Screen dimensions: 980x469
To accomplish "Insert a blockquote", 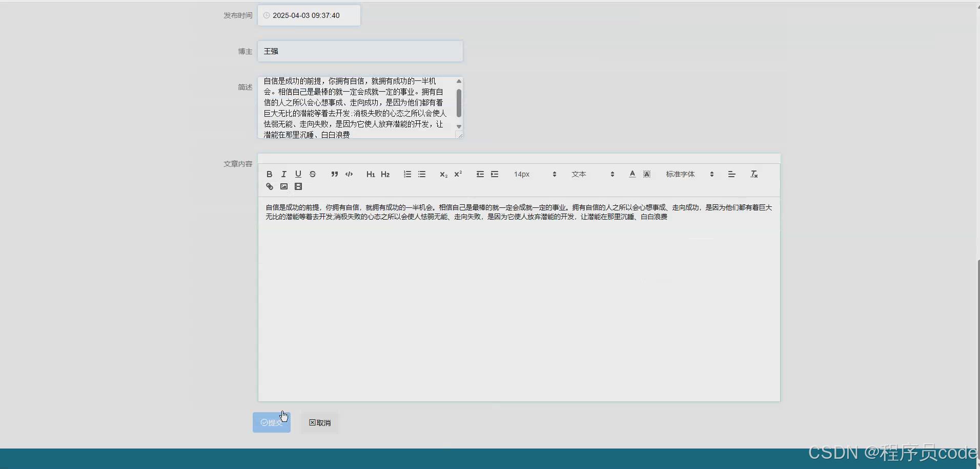I will point(334,174).
